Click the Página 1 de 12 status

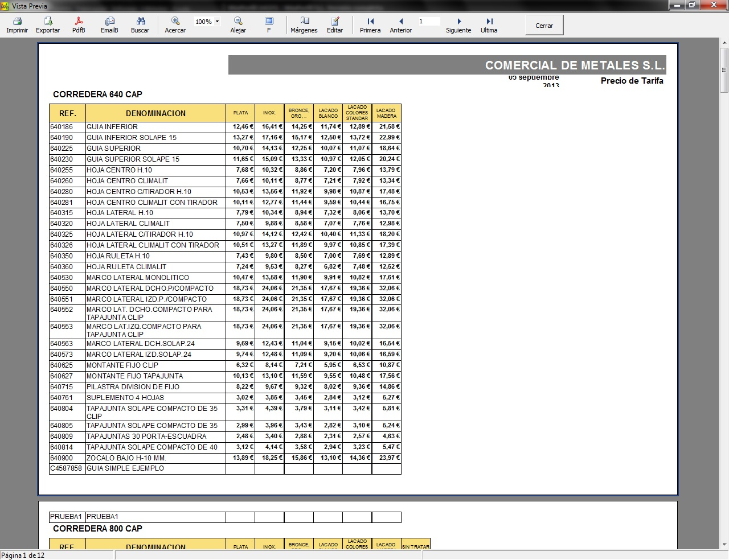point(23,555)
